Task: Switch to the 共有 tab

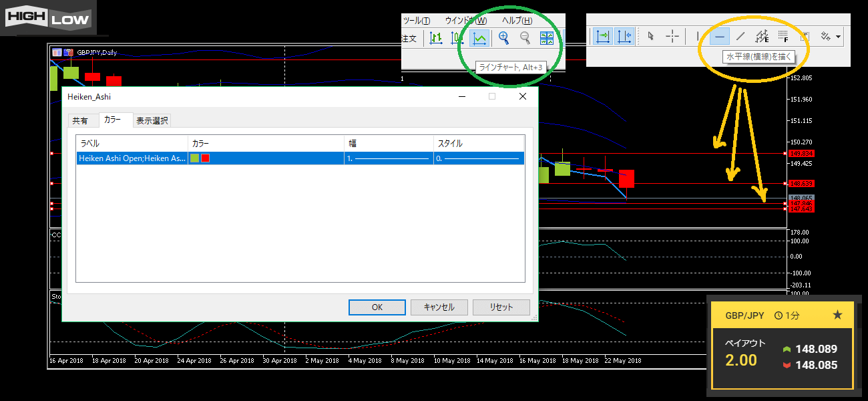Action: pos(80,121)
